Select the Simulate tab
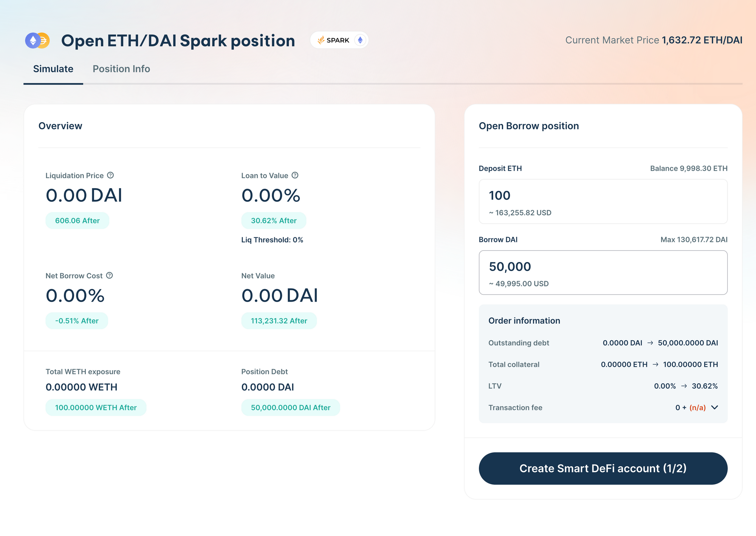The image size is (756, 536). 53,69
